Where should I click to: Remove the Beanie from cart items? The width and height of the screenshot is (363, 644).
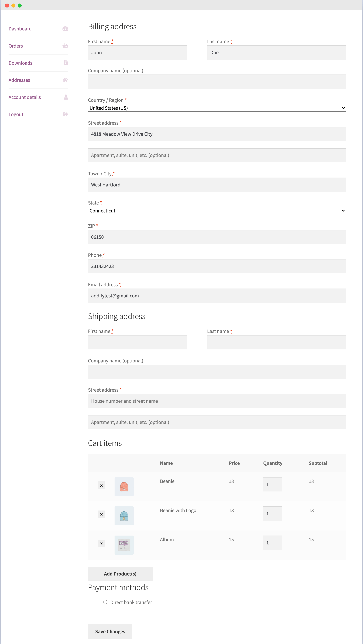click(x=102, y=485)
